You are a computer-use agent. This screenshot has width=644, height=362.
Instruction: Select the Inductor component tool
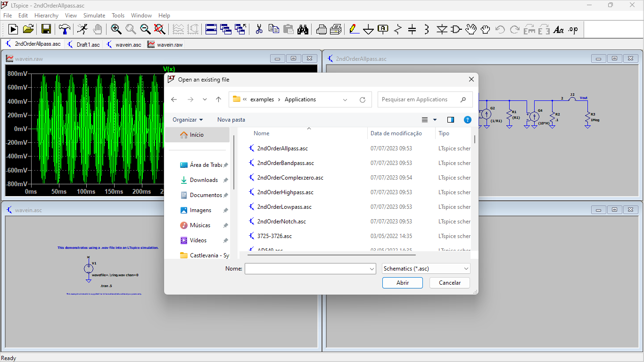[427, 29]
